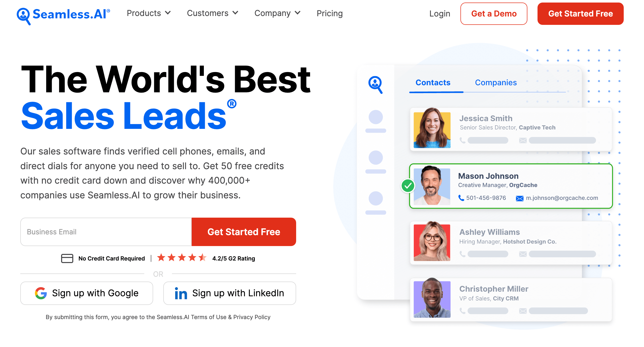Click the green checkmark icon on Mason Johnson

click(x=406, y=186)
